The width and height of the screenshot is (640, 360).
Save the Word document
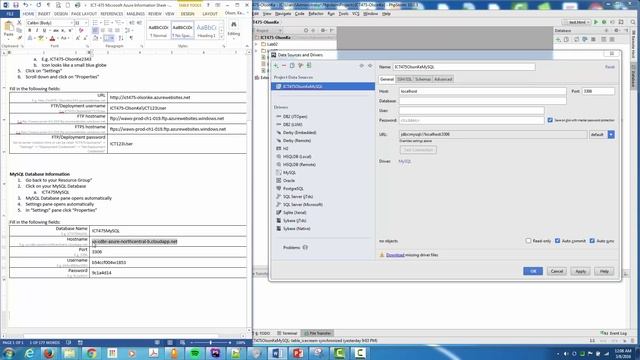click(x=16, y=5)
